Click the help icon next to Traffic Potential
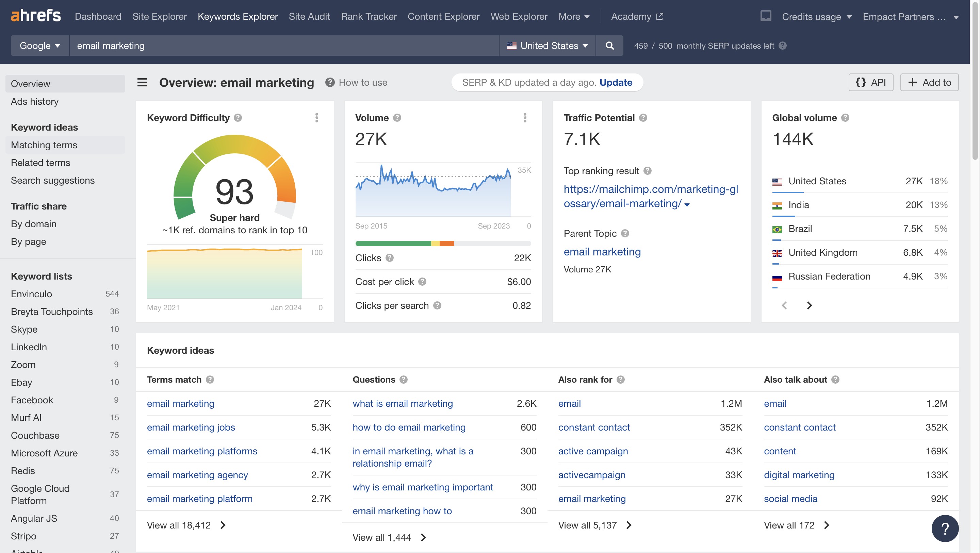Image resolution: width=980 pixels, height=553 pixels. click(x=643, y=118)
